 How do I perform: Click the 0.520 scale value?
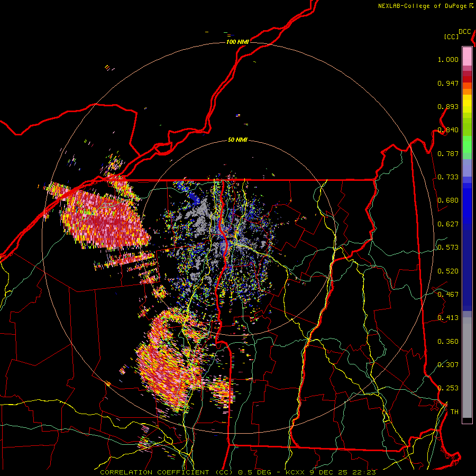(x=448, y=271)
